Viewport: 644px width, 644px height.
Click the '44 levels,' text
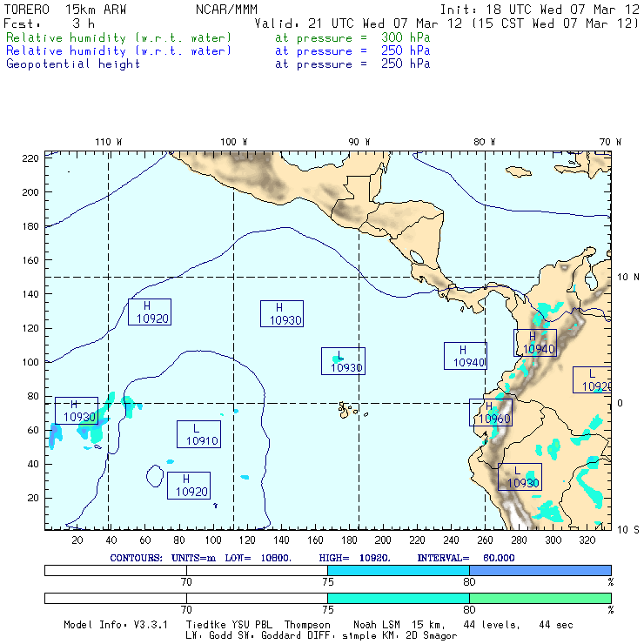(x=492, y=625)
